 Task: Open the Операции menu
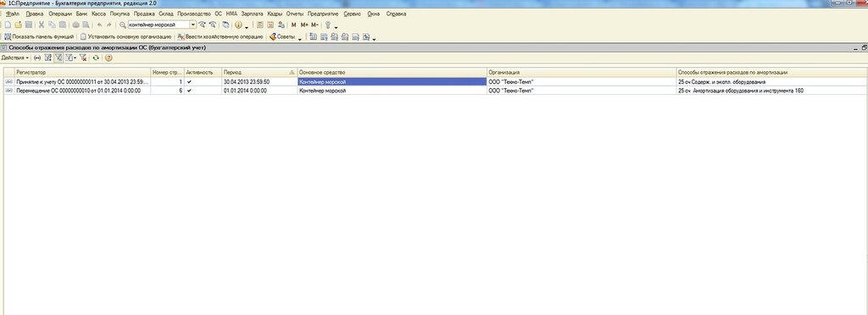[59, 14]
